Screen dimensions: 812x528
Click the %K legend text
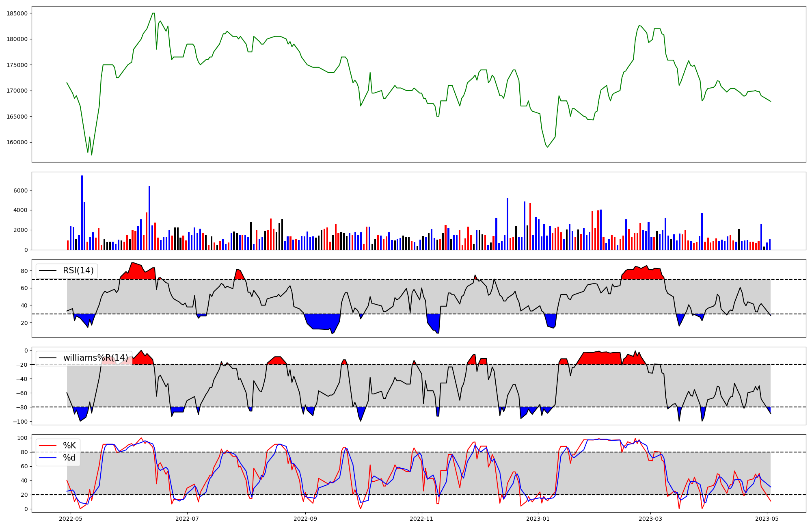pyautogui.click(x=69, y=446)
